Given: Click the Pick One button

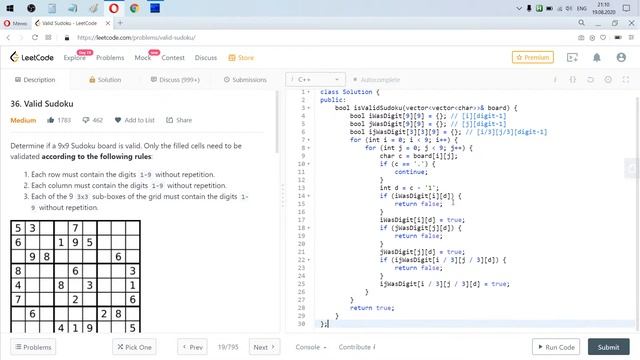Looking at the screenshot, I should [134, 347].
